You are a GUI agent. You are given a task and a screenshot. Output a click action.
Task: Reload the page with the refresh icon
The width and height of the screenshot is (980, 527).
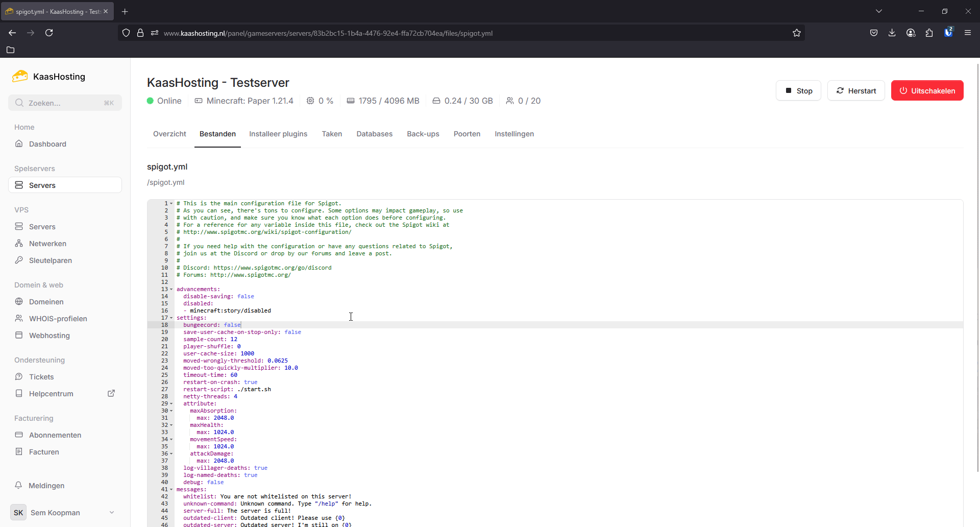tap(49, 33)
